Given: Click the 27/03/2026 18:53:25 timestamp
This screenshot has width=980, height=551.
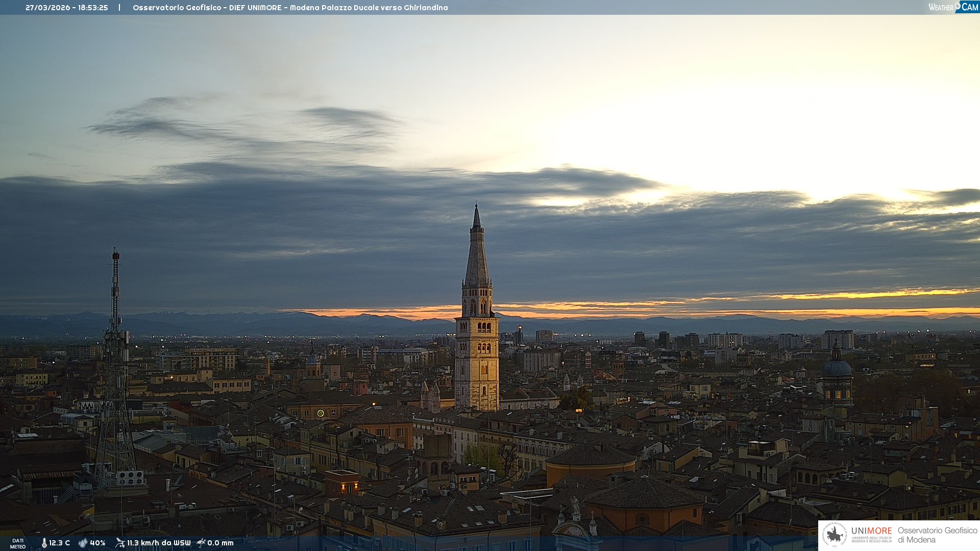Looking at the screenshot, I should (67, 8).
